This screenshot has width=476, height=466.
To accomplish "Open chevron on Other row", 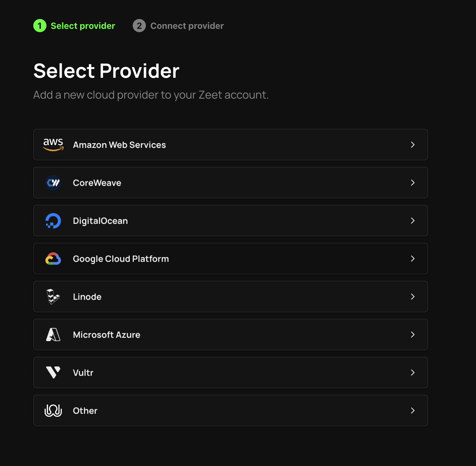I will (413, 410).
